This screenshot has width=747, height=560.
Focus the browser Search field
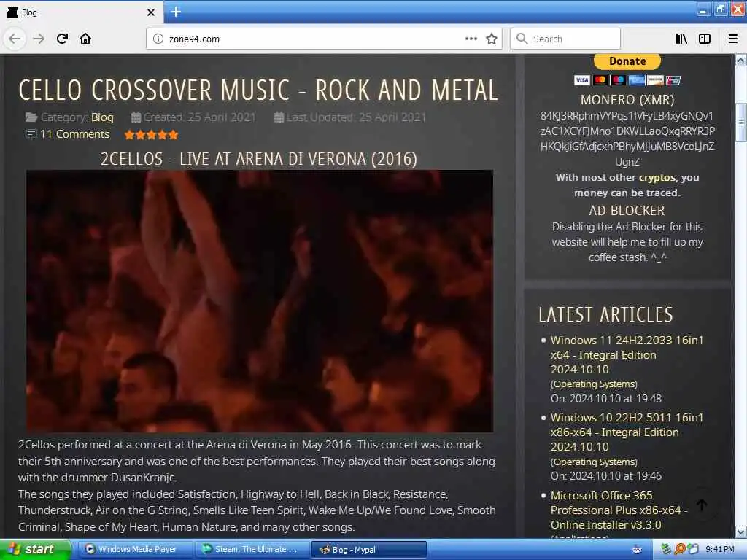[x=565, y=39]
